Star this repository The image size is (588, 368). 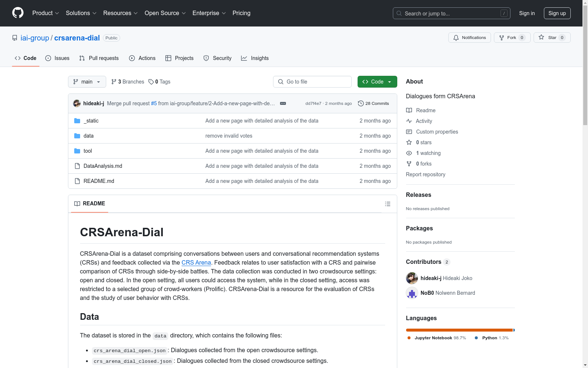pos(552,38)
